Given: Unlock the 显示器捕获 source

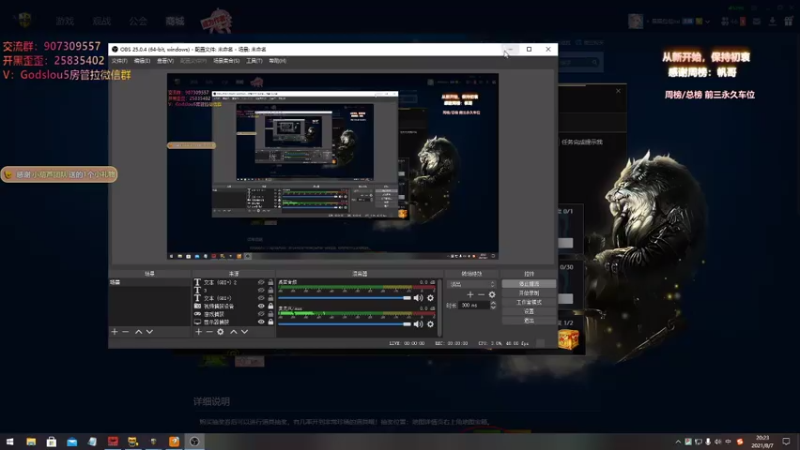Looking at the screenshot, I should tap(270, 322).
